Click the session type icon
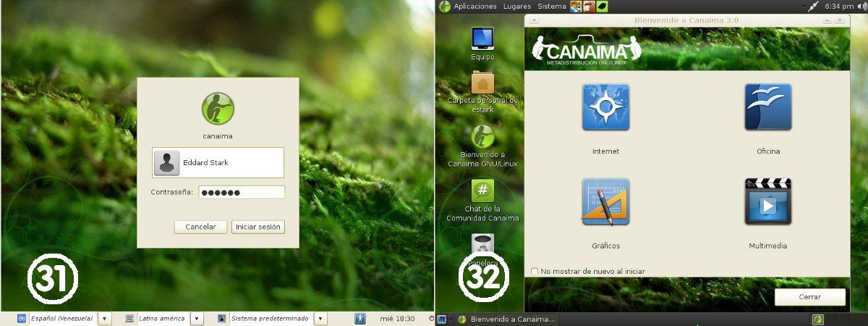The height and width of the screenshot is (326, 868). click(x=222, y=318)
